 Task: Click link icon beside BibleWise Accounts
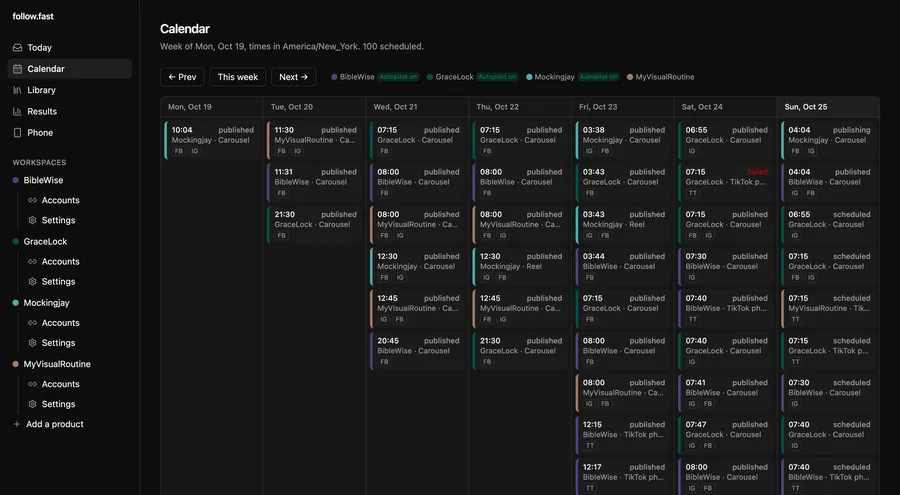32,200
